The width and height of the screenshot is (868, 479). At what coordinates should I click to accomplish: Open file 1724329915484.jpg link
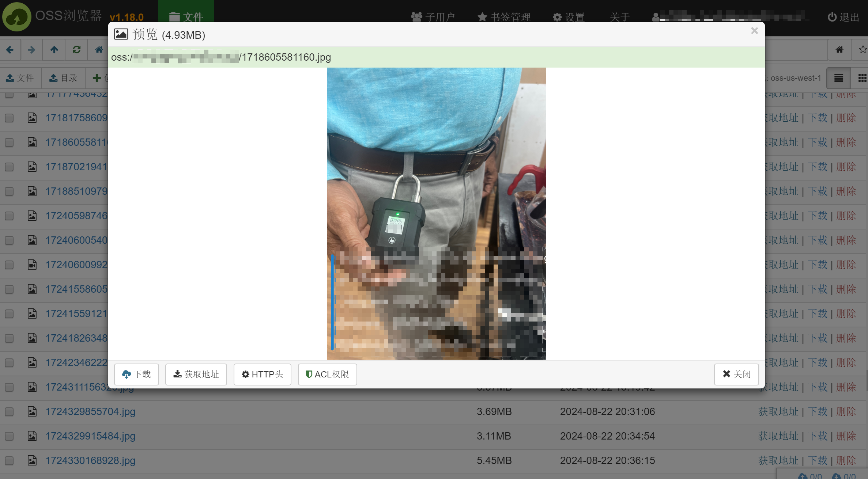[90, 436]
